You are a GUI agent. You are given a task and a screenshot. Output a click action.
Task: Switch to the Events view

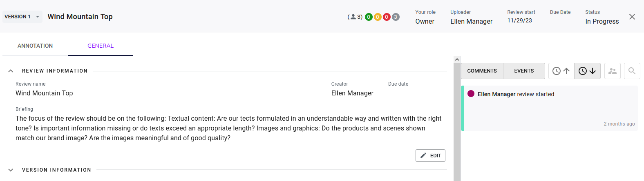(x=524, y=71)
